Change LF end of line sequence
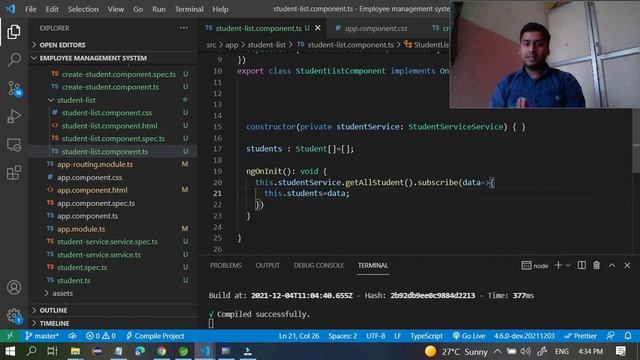This screenshot has width=640, height=360. pyautogui.click(x=398, y=336)
